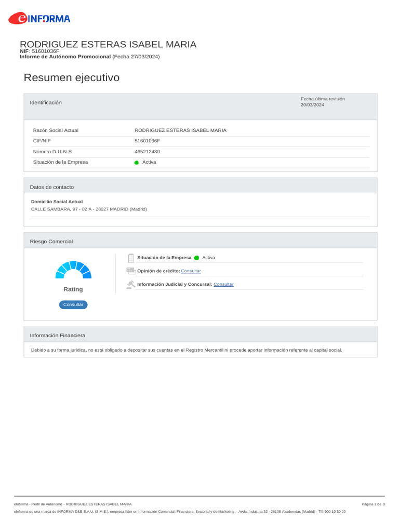399x532 pixels.
Task: Click the eInforma logo
Action: 39,18
